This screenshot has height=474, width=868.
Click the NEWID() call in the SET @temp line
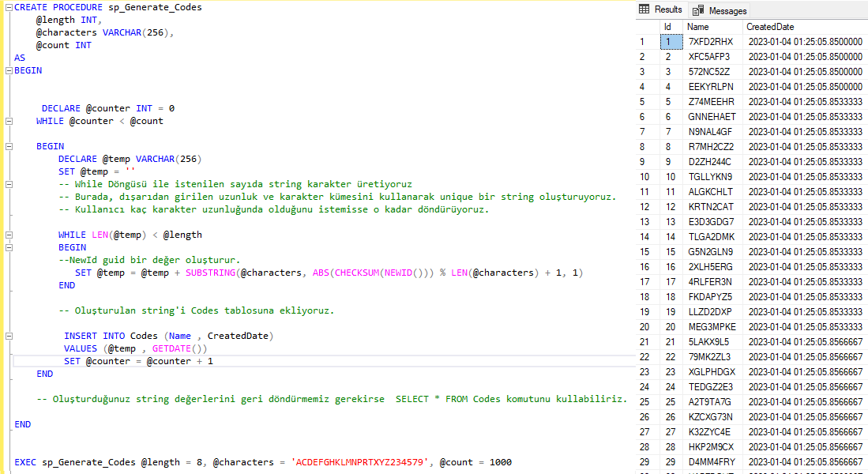point(404,273)
